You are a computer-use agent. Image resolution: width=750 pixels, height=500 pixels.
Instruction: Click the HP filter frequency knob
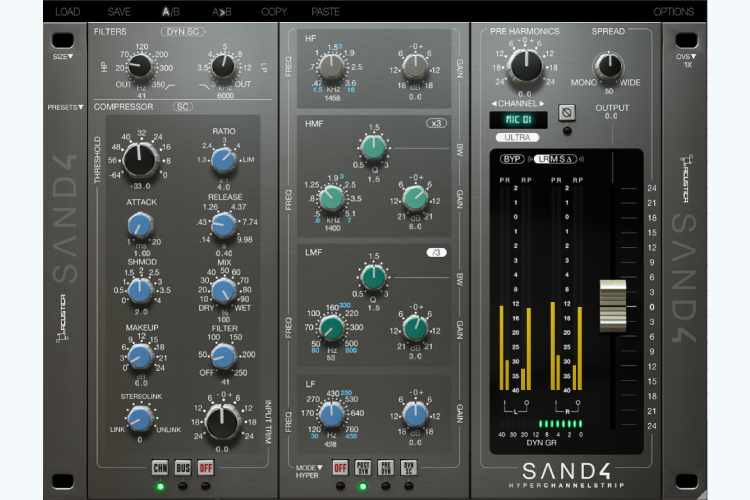coord(140,67)
